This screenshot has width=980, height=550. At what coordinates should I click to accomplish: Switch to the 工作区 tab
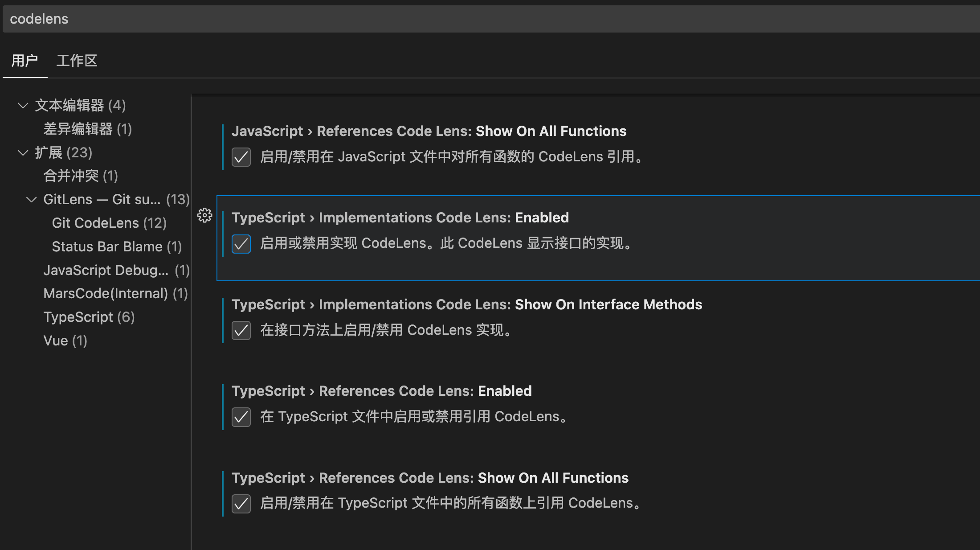coord(77,61)
